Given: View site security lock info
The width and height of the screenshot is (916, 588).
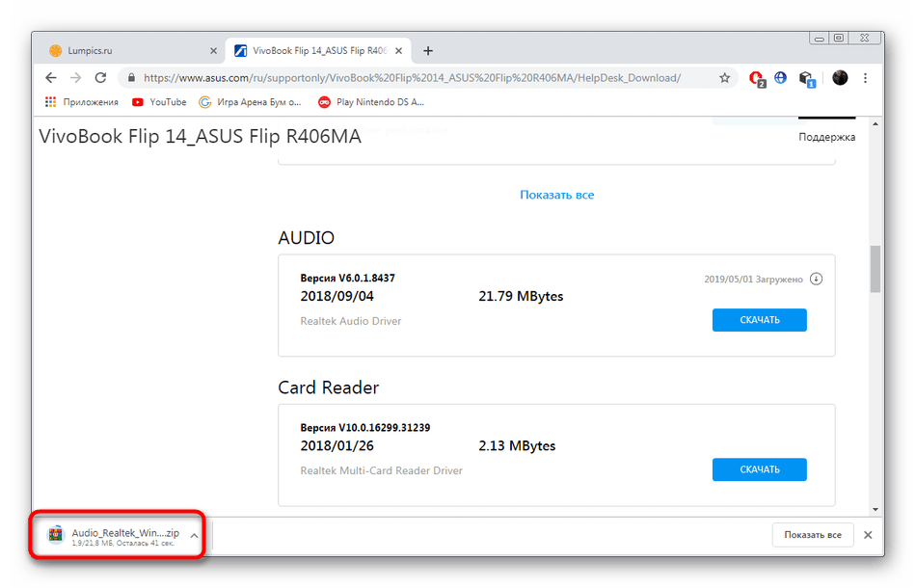Looking at the screenshot, I should point(131,78).
